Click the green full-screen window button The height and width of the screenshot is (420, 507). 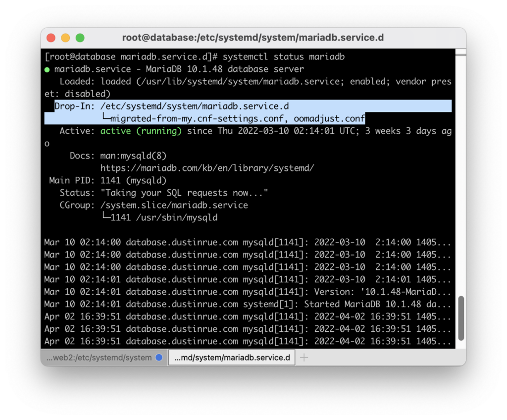[80, 38]
